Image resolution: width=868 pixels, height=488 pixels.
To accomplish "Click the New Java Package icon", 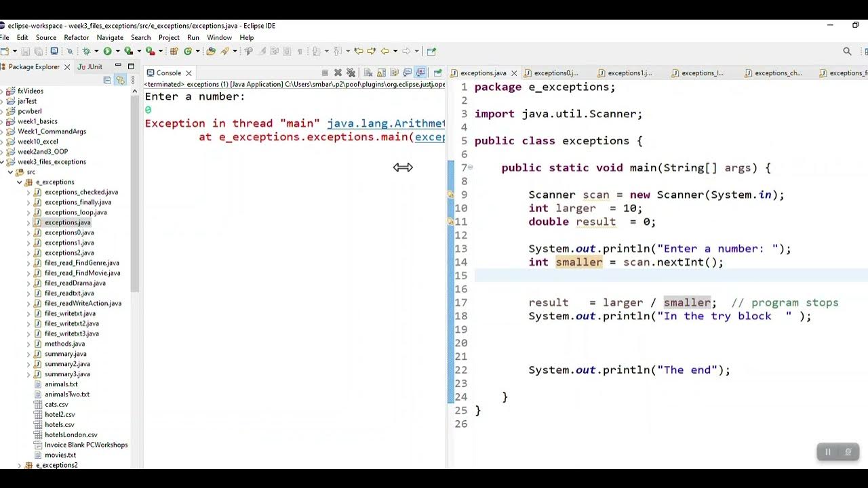I will (174, 51).
